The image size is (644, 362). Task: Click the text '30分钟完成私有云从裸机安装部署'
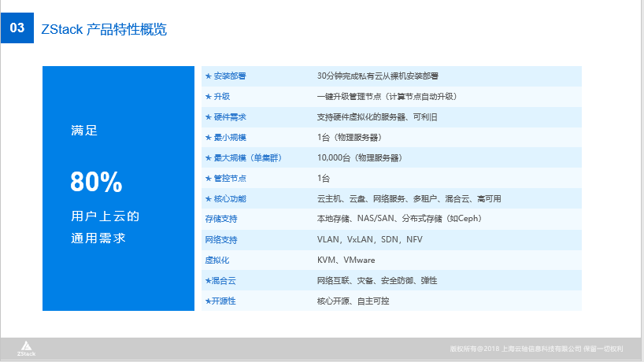coord(378,76)
